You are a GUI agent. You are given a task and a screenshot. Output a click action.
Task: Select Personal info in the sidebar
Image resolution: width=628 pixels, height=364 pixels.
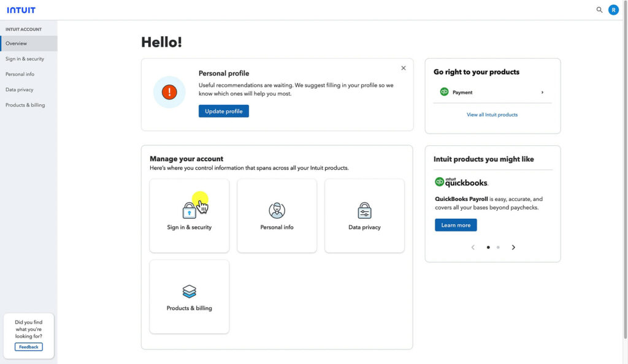20,74
